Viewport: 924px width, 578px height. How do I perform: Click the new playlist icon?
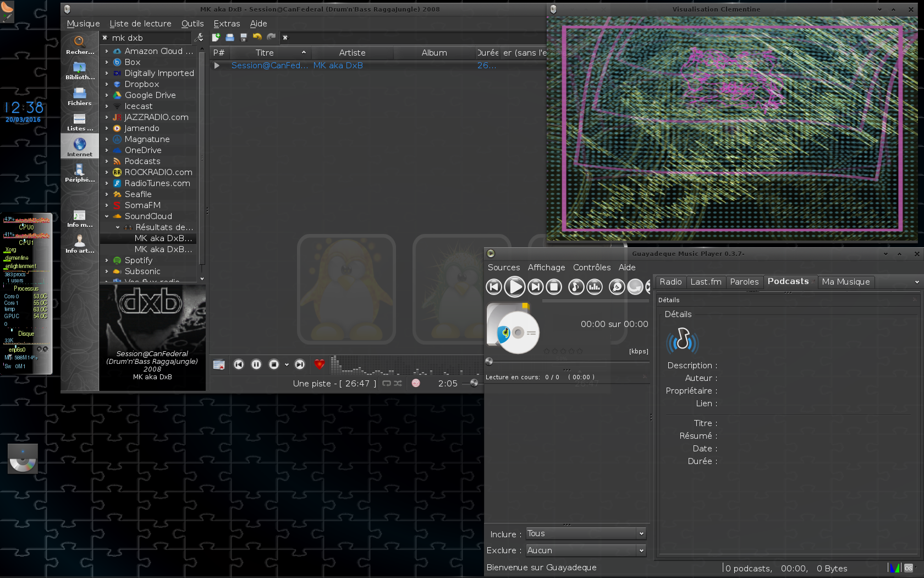point(216,37)
